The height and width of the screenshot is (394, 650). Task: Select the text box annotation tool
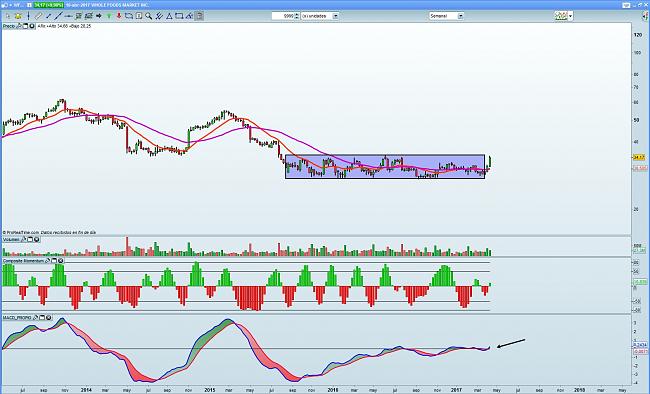click(139, 16)
